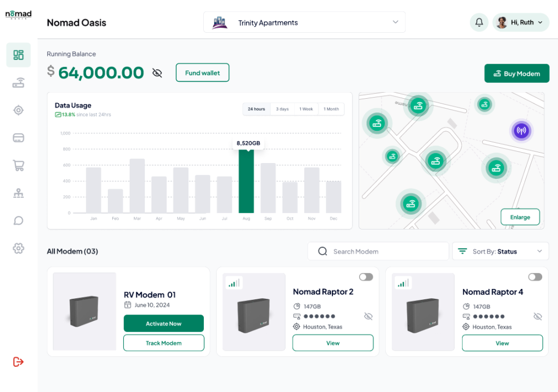Viewport: 558px width, 392px height.
Task: Click the search magnifier icon in Search Modem
Action: point(323,251)
